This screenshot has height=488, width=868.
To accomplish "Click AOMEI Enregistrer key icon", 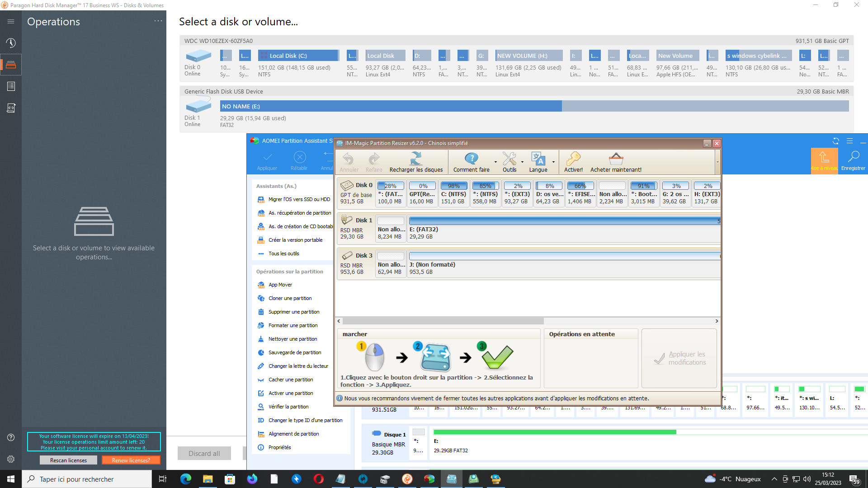I will (853, 161).
